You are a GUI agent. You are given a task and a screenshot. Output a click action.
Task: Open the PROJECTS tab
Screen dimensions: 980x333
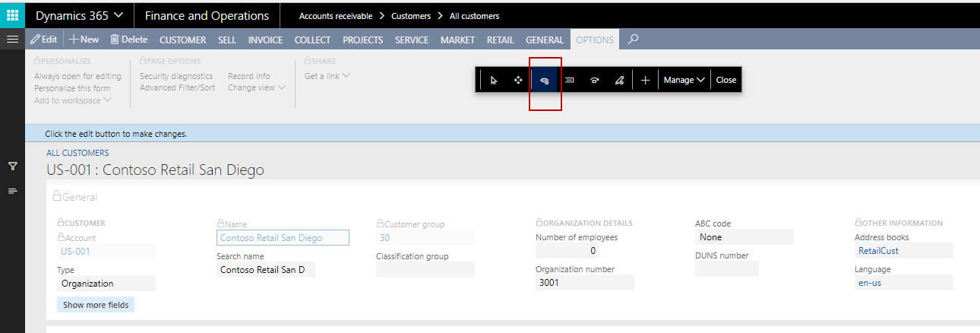362,40
